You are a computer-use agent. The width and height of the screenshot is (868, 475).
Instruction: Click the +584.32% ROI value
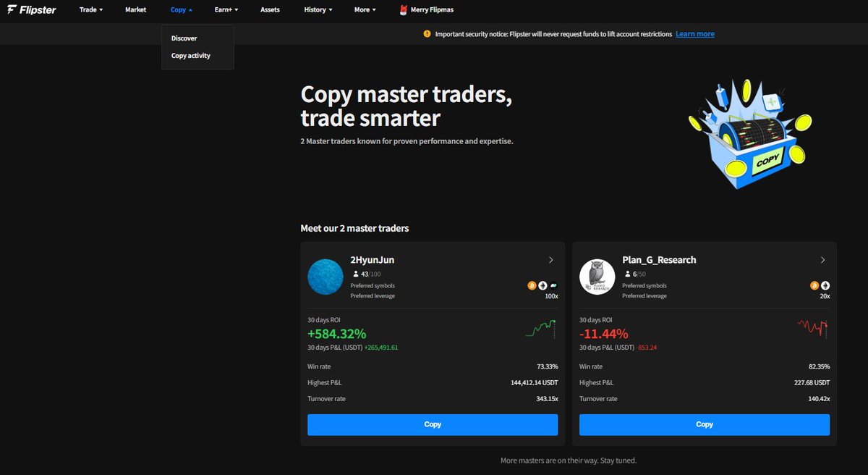pos(337,334)
